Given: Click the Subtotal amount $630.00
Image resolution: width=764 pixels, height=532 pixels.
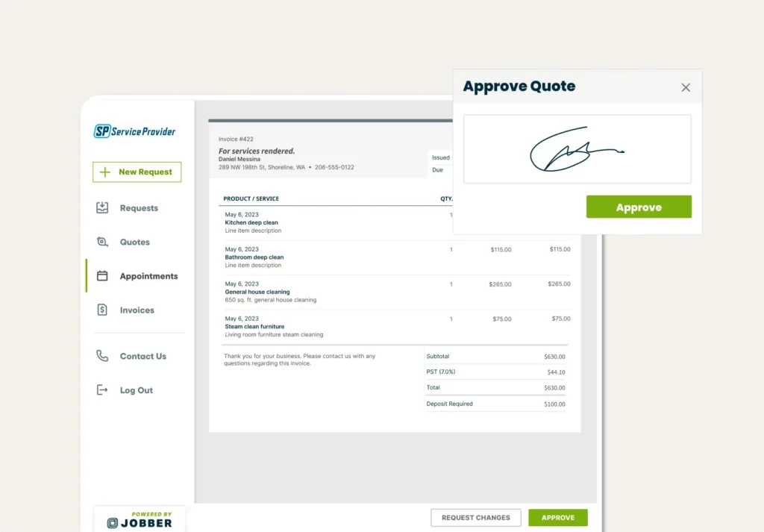Looking at the screenshot, I should pos(554,357).
